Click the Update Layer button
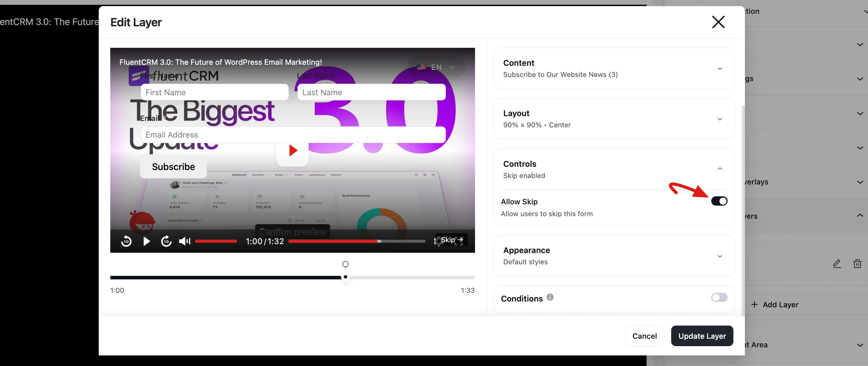 [x=702, y=336]
